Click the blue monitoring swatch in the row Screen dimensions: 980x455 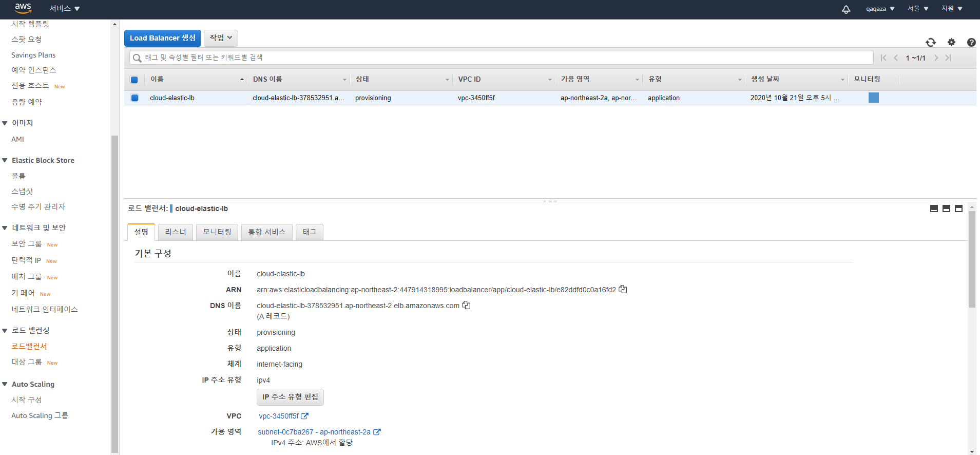(x=873, y=98)
